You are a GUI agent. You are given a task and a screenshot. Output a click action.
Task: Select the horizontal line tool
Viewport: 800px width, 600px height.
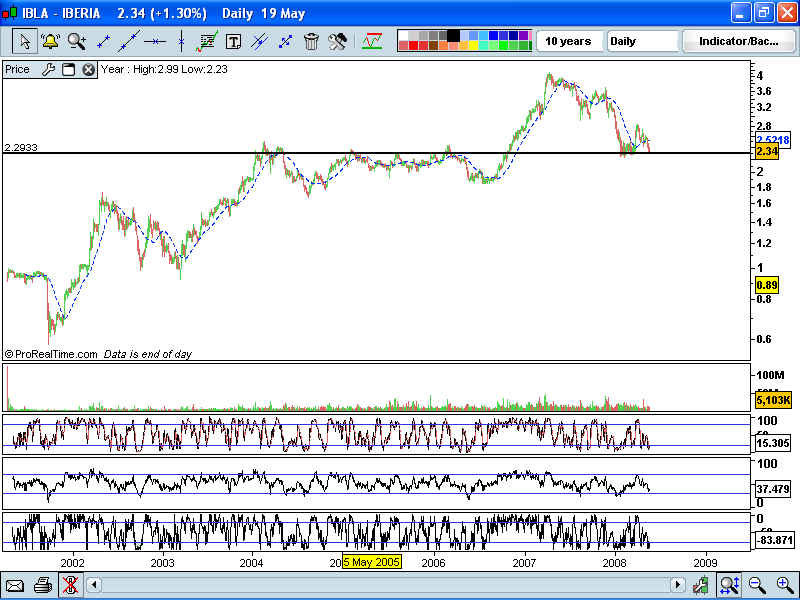point(155,41)
